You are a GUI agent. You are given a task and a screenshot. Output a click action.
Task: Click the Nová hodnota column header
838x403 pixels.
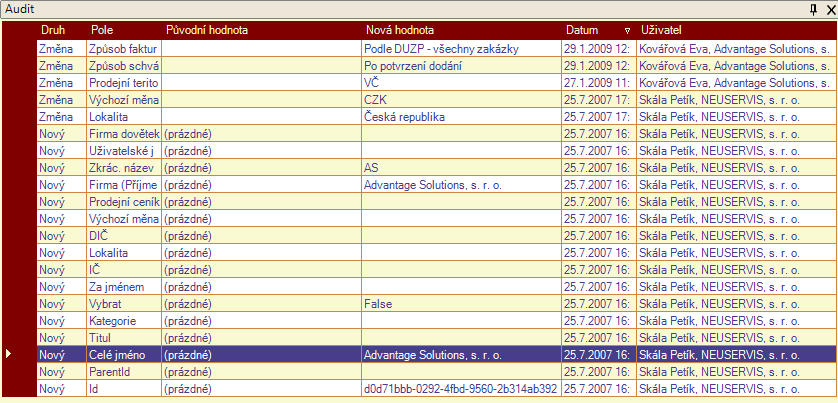460,30
